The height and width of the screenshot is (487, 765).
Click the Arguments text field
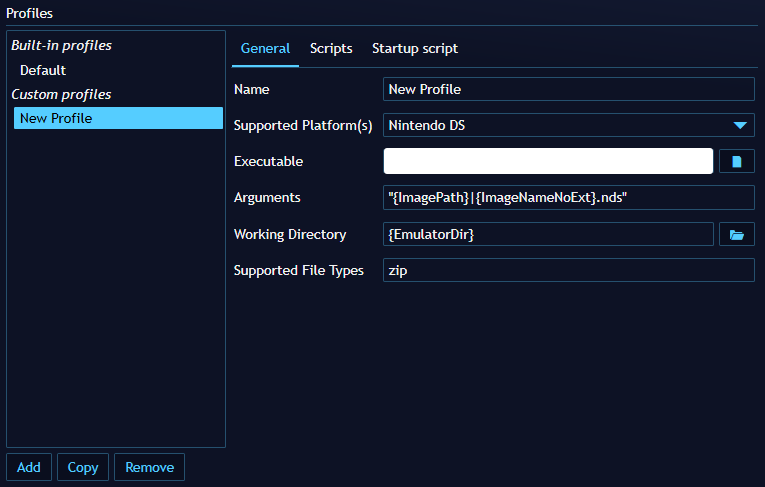(569, 198)
